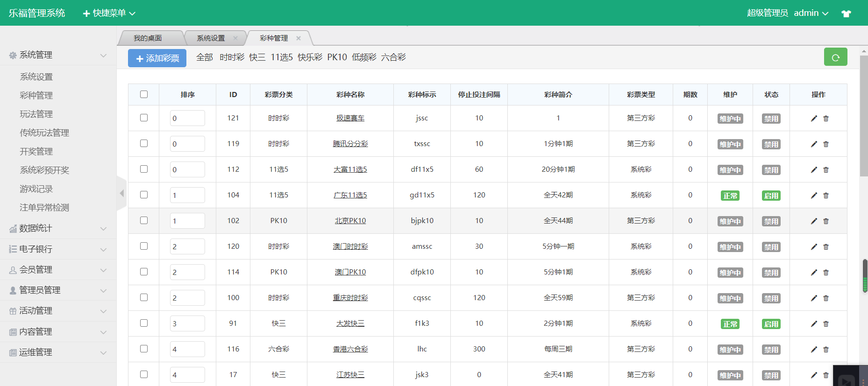Switch to the 系统设置 tab

211,38
